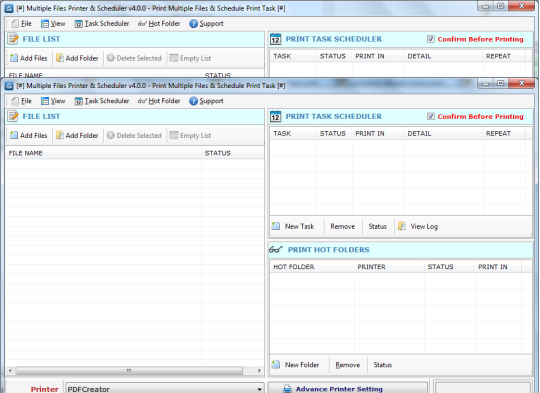Screen dimensions: 540x393
Task: Click DETAIL column header in the back window
Action: (444, 56)
